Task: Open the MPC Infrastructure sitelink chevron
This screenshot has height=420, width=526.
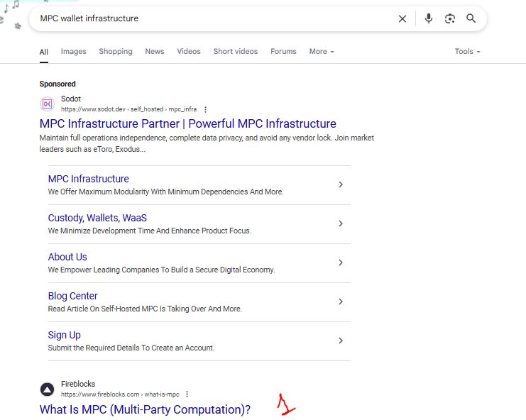Action: [341, 184]
